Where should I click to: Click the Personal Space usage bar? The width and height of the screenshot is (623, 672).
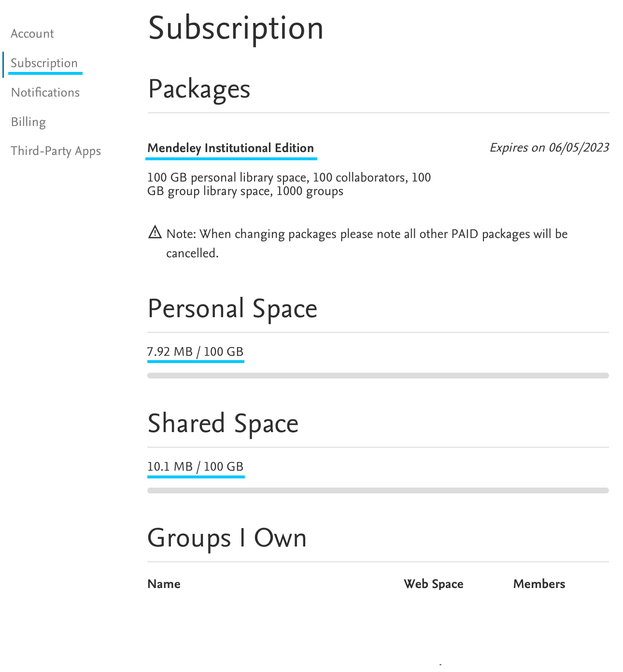click(378, 376)
